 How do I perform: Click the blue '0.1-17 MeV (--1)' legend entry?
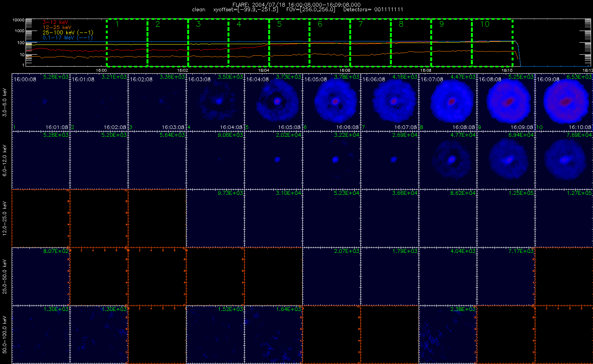pyautogui.click(x=67, y=38)
